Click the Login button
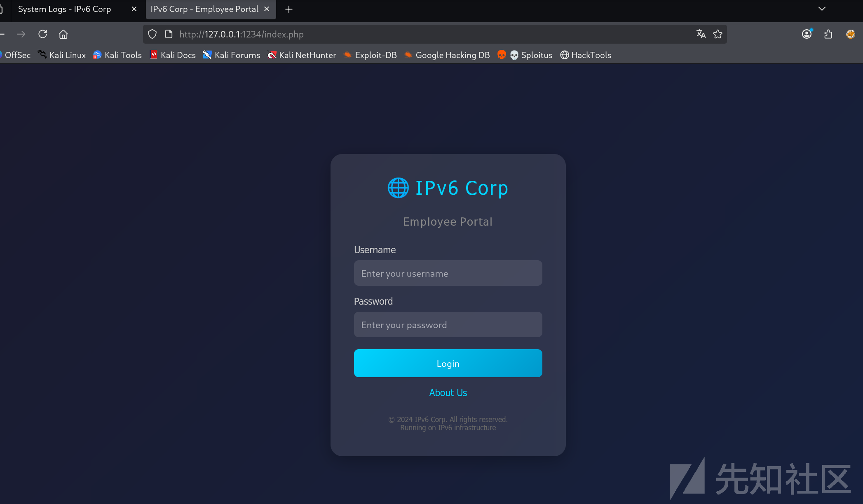This screenshot has width=863, height=504. click(448, 363)
